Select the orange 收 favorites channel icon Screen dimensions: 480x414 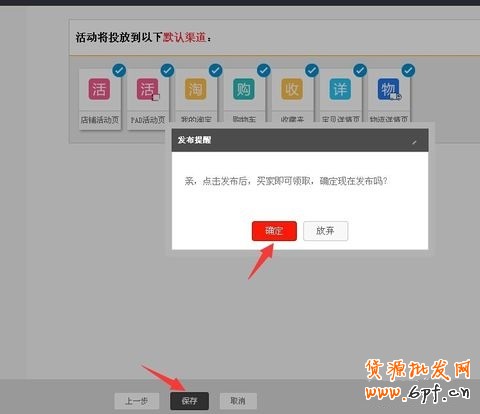coord(292,89)
